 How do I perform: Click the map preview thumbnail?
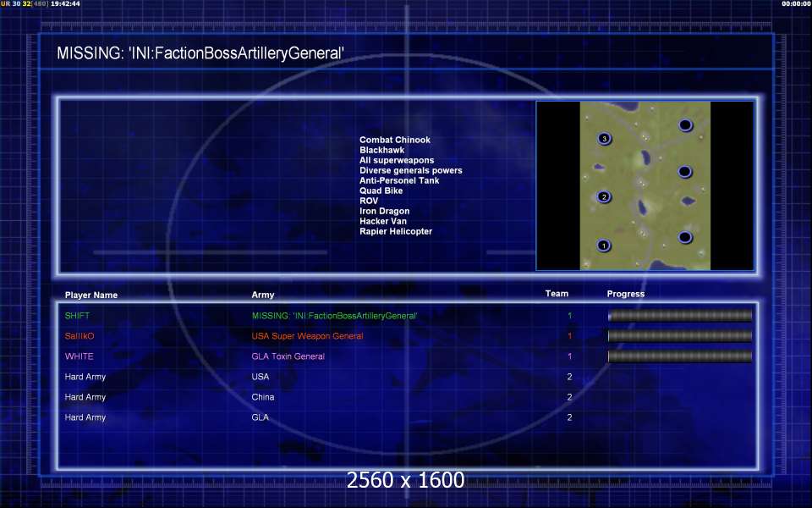pyautogui.click(x=645, y=185)
